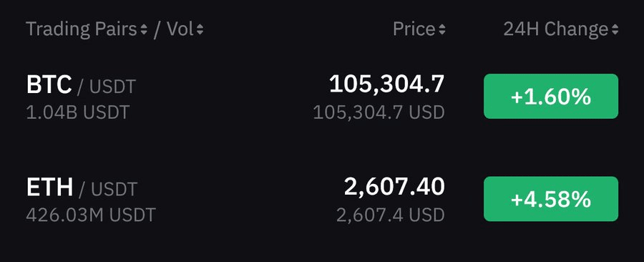
Task: Select the BTC price 105,304.7
Action: (x=387, y=84)
